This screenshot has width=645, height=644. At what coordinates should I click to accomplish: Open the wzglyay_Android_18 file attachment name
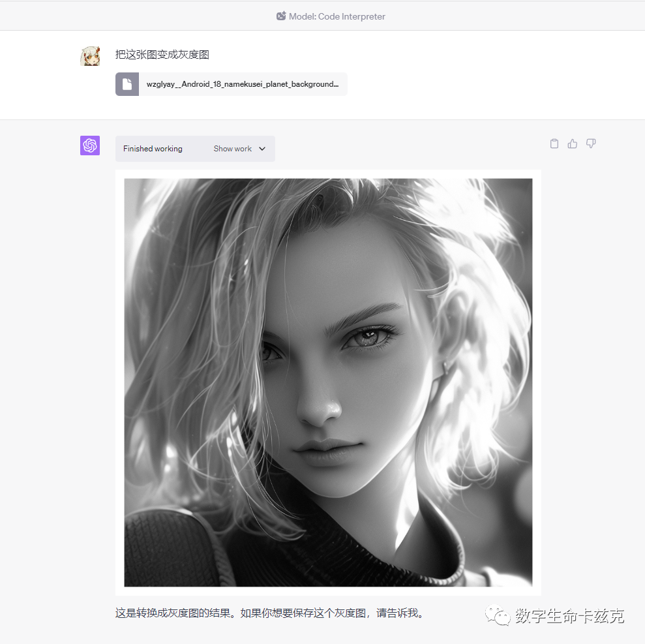[243, 84]
